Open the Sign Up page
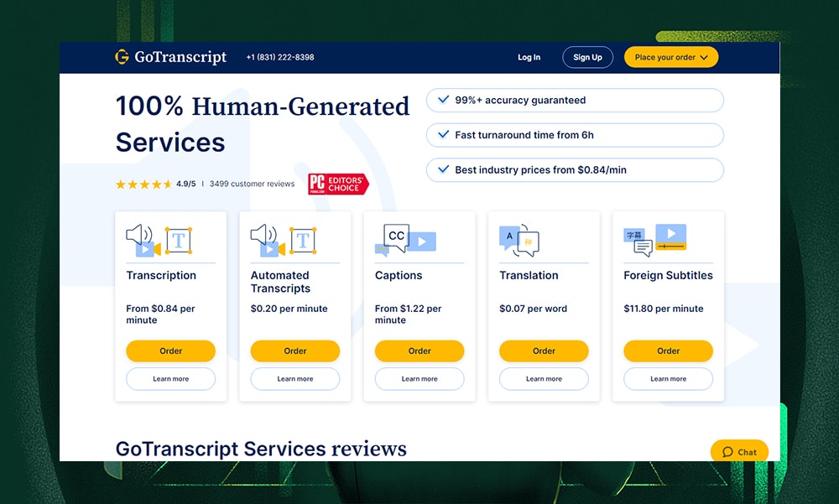Screen dimensions: 839x504 click(587, 57)
